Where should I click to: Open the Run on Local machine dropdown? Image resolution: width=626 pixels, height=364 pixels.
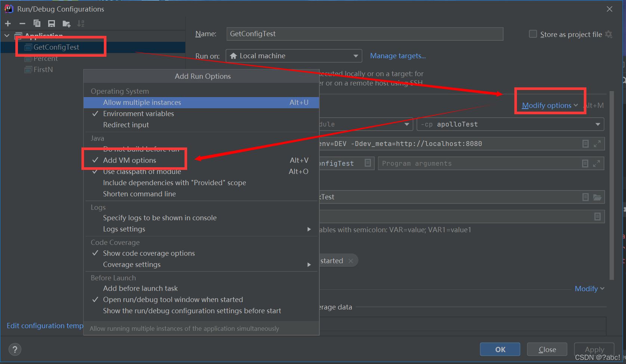point(294,56)
